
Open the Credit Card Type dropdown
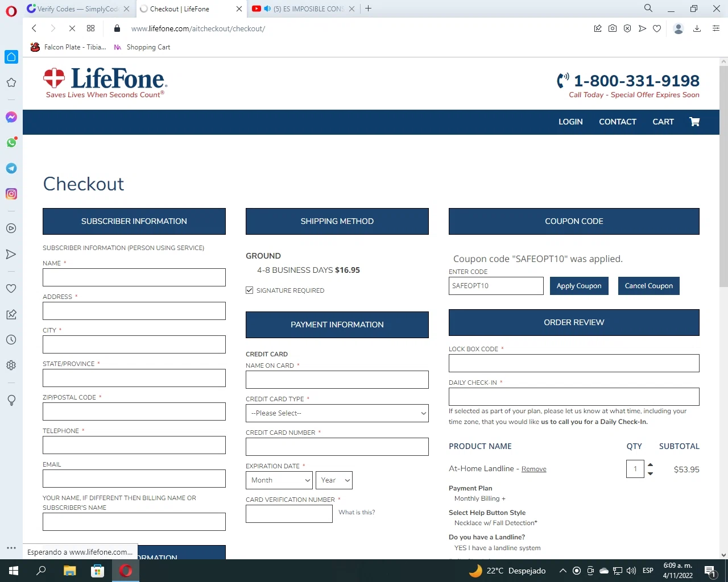coord(337,413)
